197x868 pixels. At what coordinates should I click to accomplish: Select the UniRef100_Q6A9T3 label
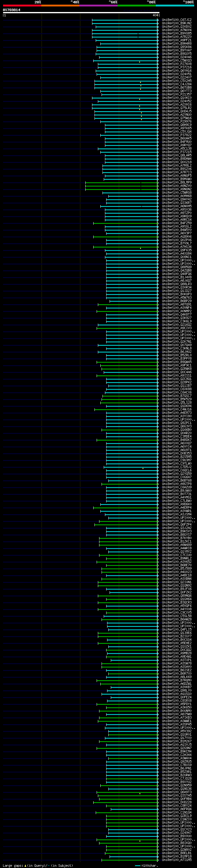(x=176, y=792)
